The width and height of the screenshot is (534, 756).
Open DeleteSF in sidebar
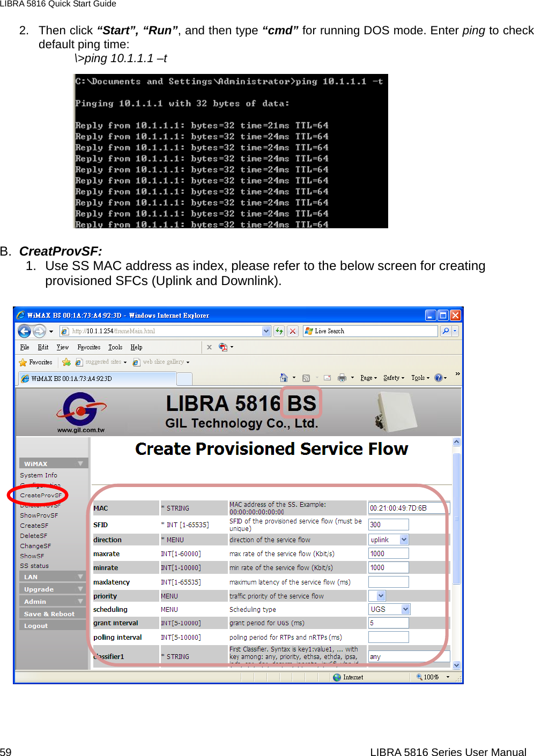tap(34, 536)
